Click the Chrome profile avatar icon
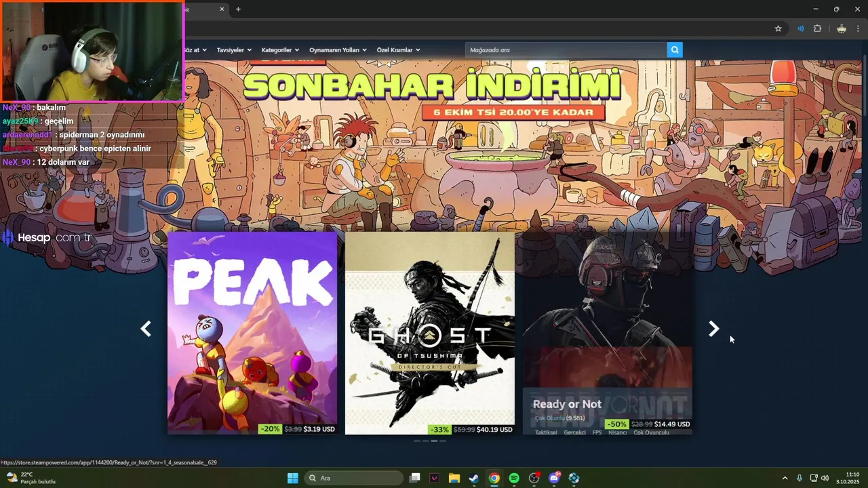Screen dimensions: 868x488 click(x=842, y=28)
